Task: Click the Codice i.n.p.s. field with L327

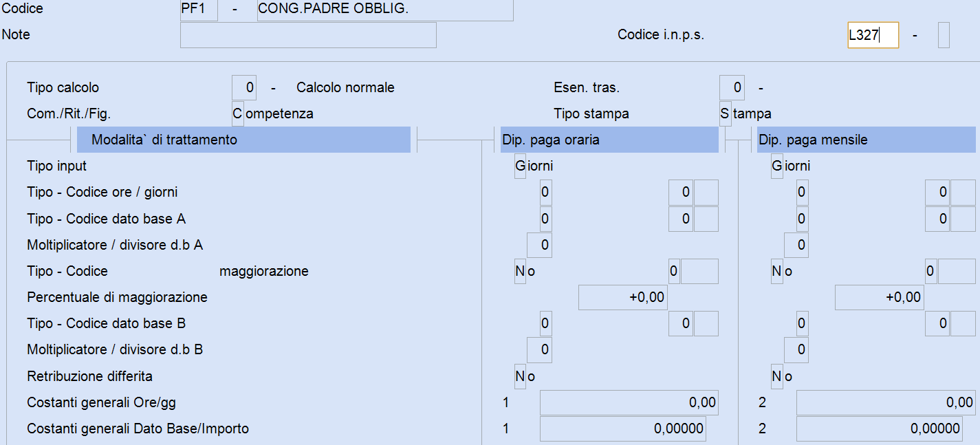Action: tap(873, 35)
